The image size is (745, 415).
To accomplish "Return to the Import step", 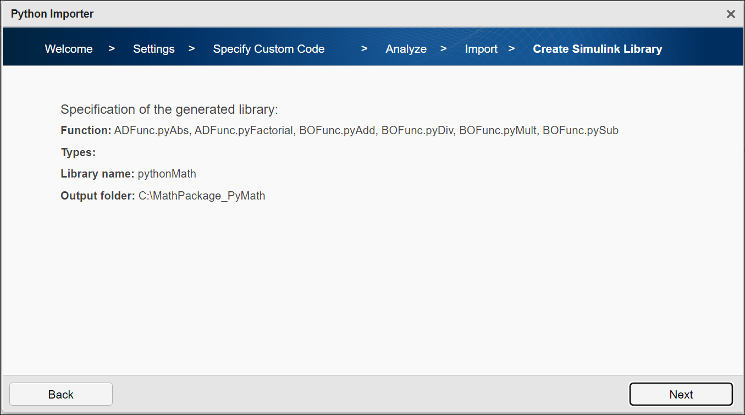I will pos(481,49).
